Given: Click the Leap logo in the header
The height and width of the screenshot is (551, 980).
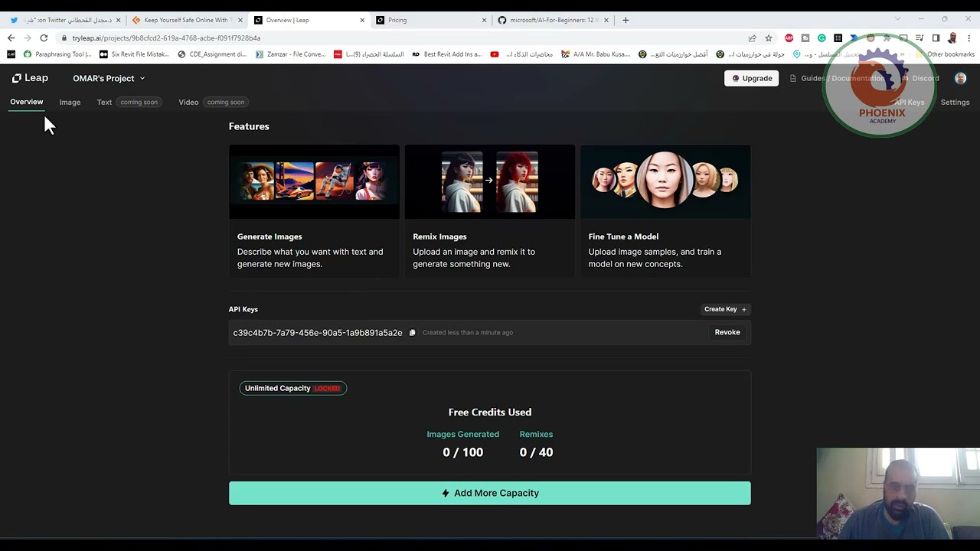Looking at the screenshot, I should pyautogui.click(x=30, y=78).
